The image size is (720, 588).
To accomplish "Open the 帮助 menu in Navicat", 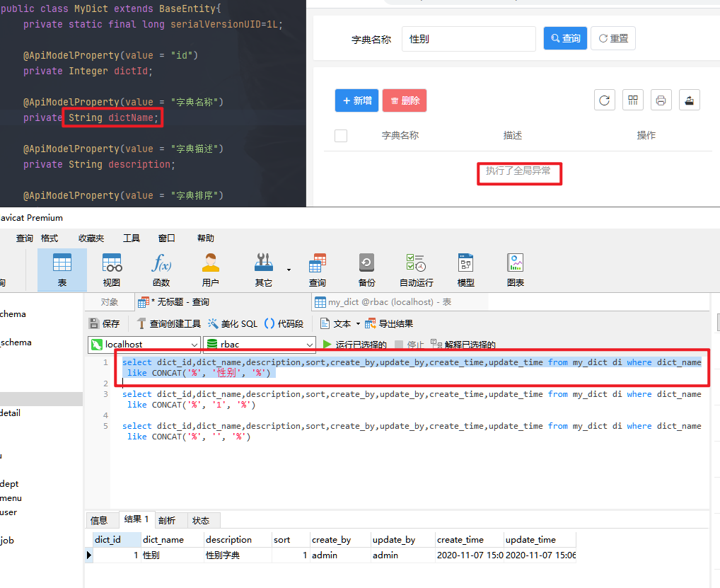I will pos(206,238).
